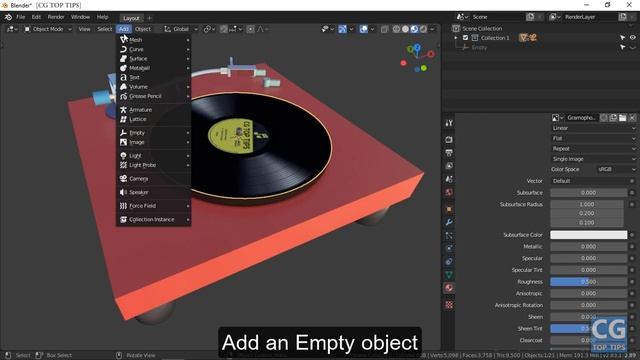Switch to wireframe viewport shading

click(396, 29)
